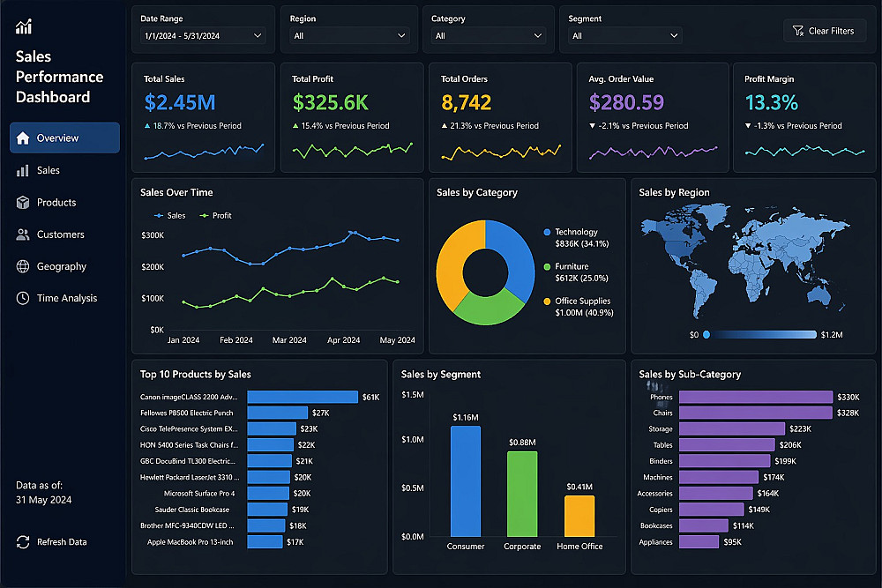Click the Data as of 31 May 2024 text

pyautogui.click(x=44, y=493)
